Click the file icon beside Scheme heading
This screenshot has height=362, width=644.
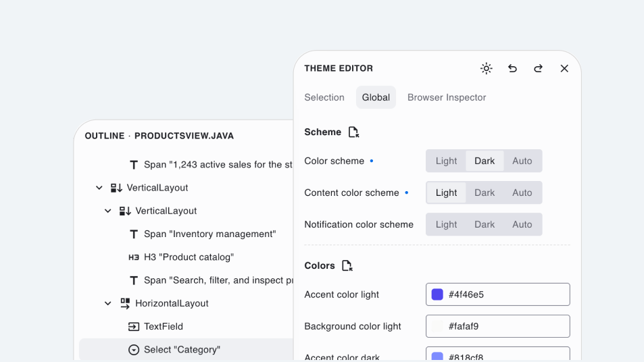click(353, 132)
